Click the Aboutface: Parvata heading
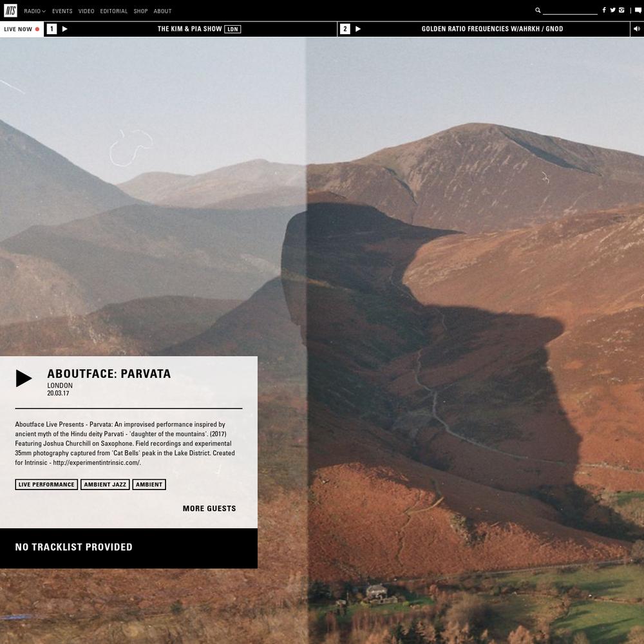Viewport: 644px width, 644px height. point(109,374)
